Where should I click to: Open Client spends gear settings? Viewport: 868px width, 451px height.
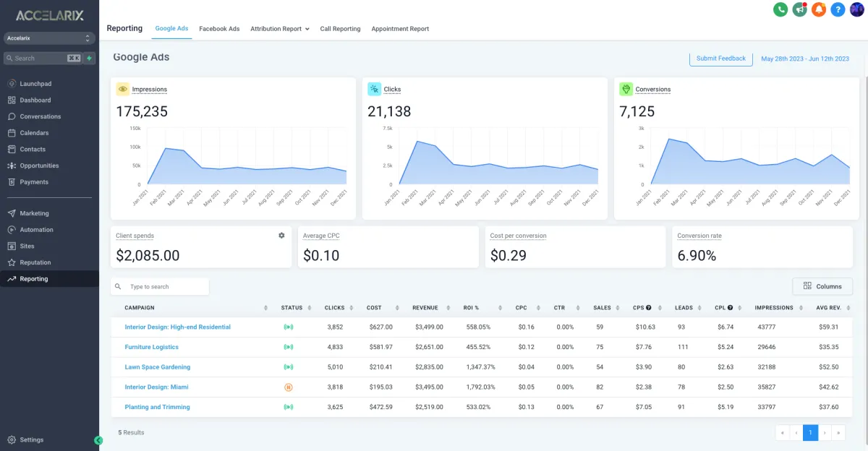click(281, 236)
